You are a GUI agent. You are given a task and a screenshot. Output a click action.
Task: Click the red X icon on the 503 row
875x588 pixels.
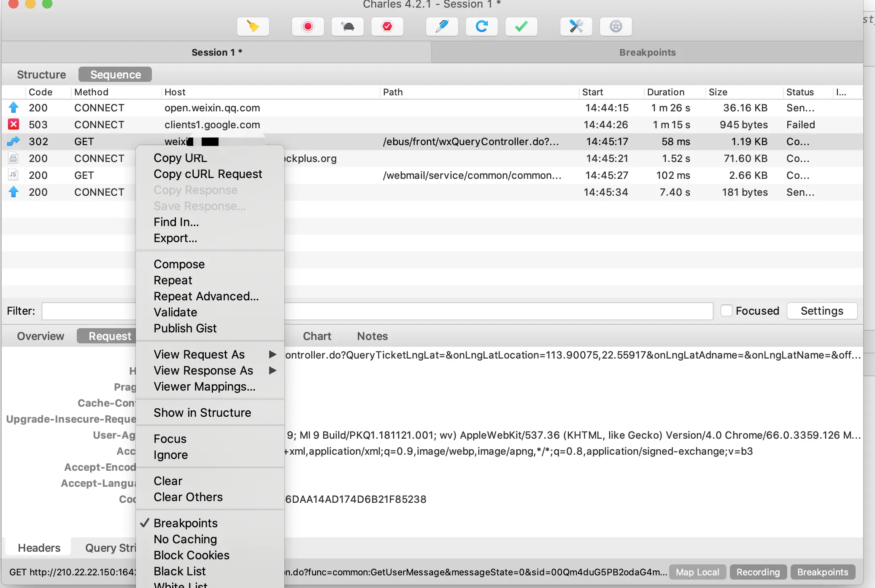pos(14,124)
